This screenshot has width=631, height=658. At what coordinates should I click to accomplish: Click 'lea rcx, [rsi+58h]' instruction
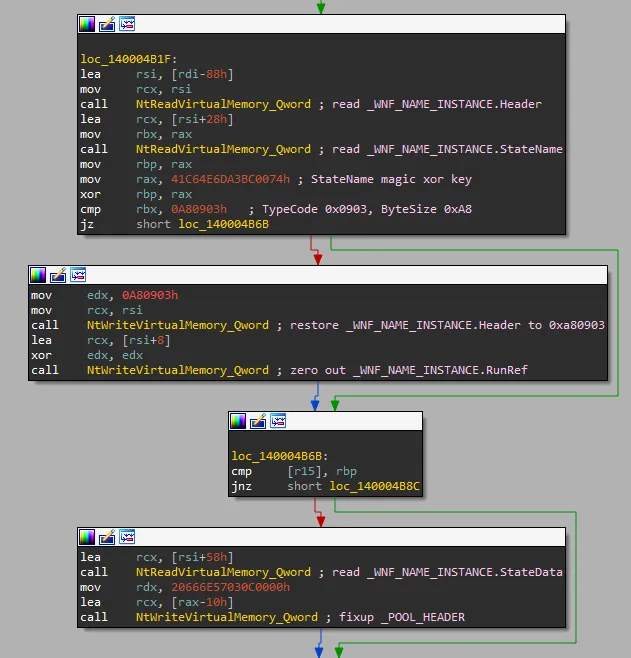coord(157,557)
